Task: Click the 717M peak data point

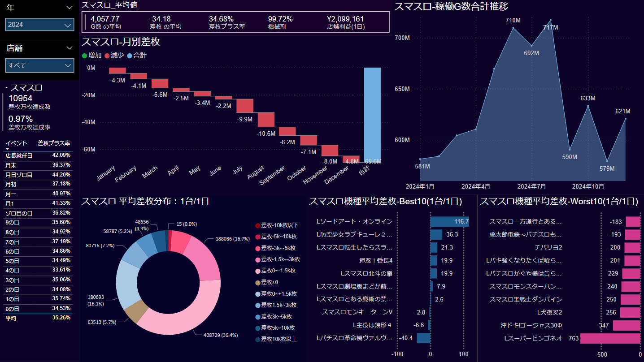Action: [x=550, y=20]
